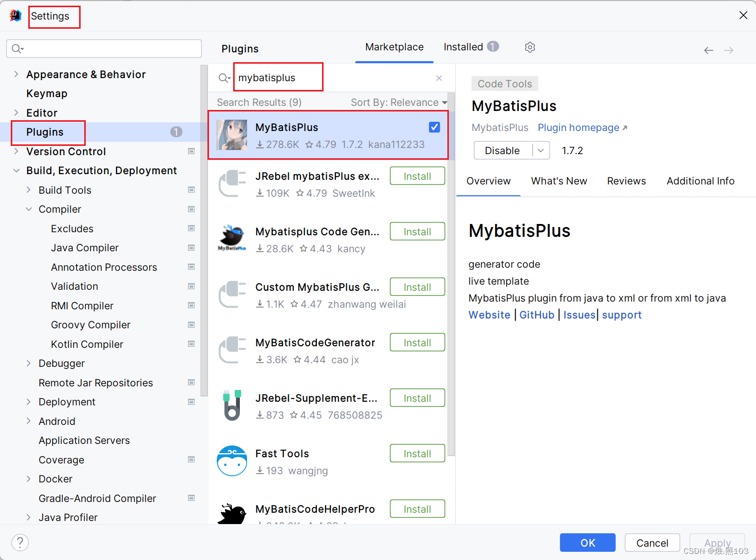Click the Code Tools category tag
This screenshot has height=560, width=756.
click(505, 84)
